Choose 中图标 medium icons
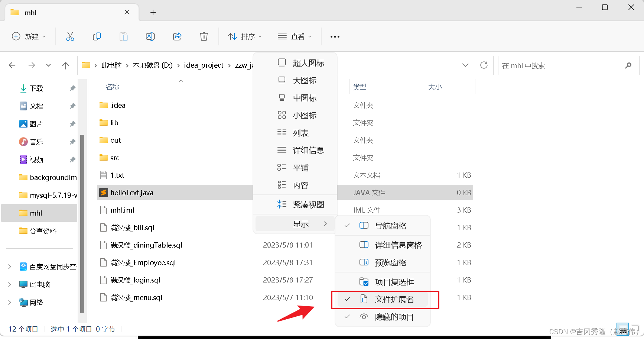The height and width of the screenshot is (339, 644). (x=295, y=98)
